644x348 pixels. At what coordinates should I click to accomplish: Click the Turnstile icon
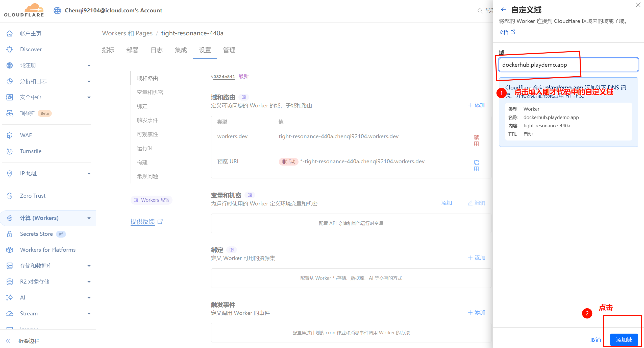coord(10,151)
